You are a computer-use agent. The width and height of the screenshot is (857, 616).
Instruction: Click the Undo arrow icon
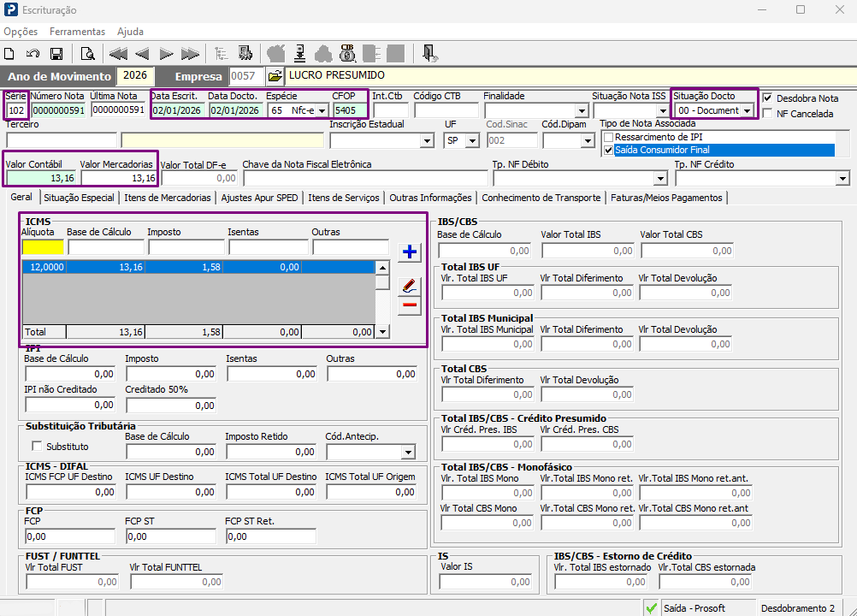33,54
